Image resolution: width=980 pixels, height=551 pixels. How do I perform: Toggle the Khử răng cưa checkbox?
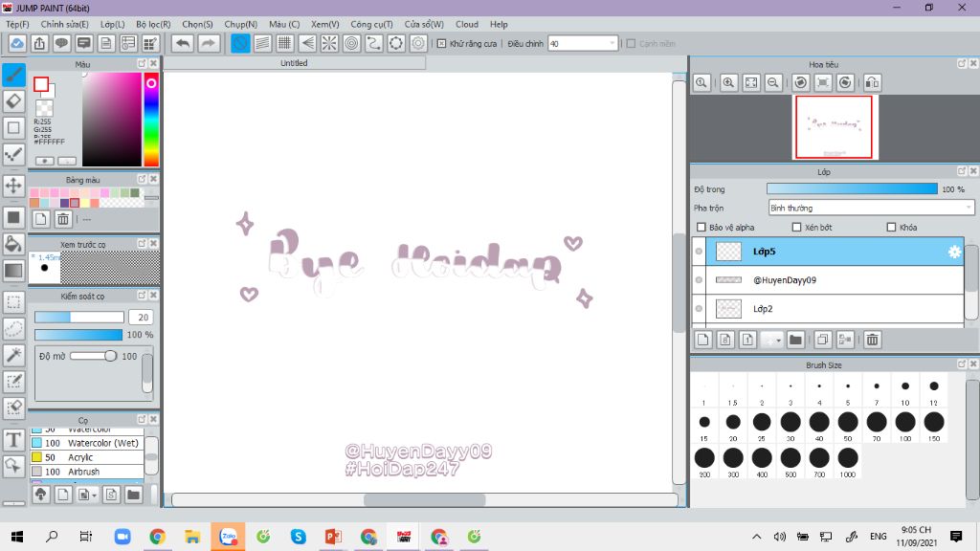coord(441,44)
